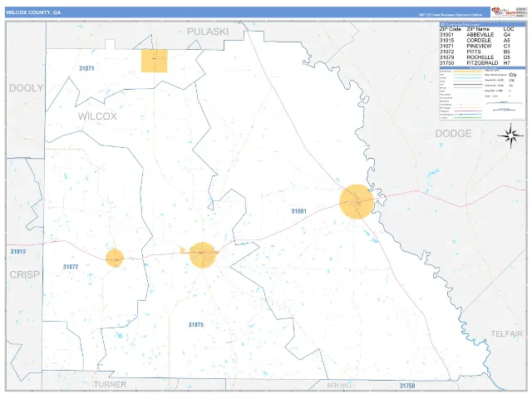The height and width of the screenshot is (399, 532).
Task: Click the ZIP Name column header
Action: 478,30
